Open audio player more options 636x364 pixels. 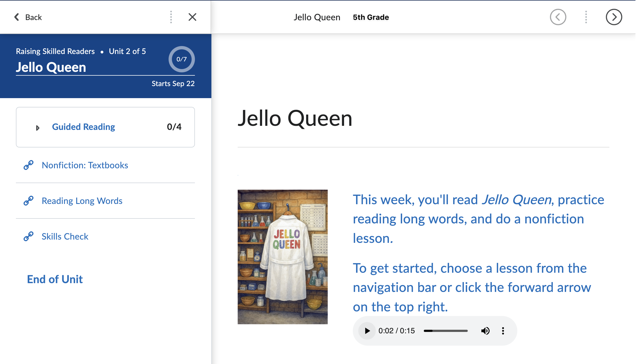(x=503, y=331)
